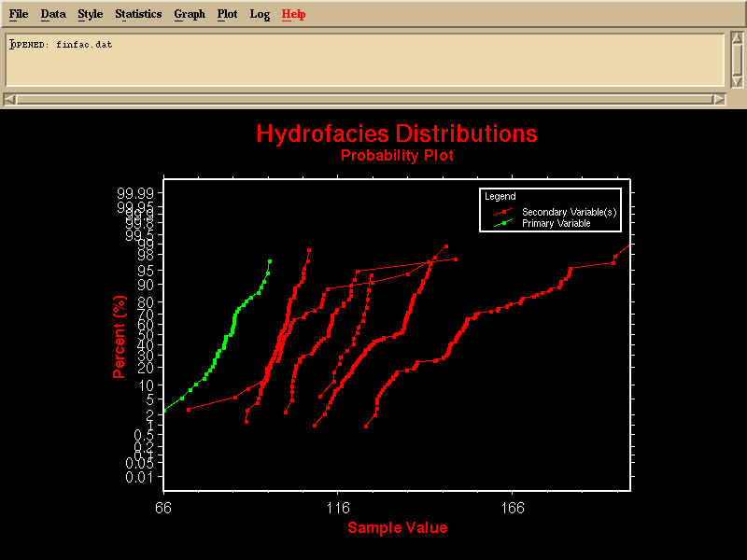Click the 'Sample Value' x-axis label
This screenshot has width=747, height=560.
coord(398,527)
